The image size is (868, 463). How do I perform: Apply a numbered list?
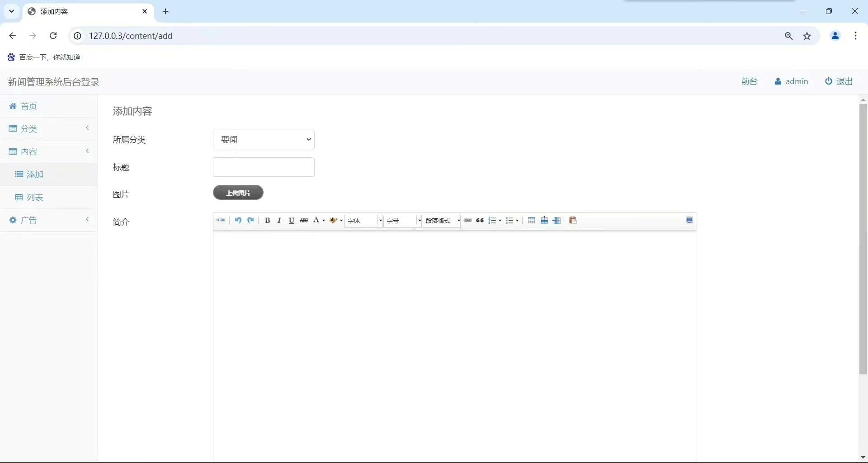(x=492, y=221)
